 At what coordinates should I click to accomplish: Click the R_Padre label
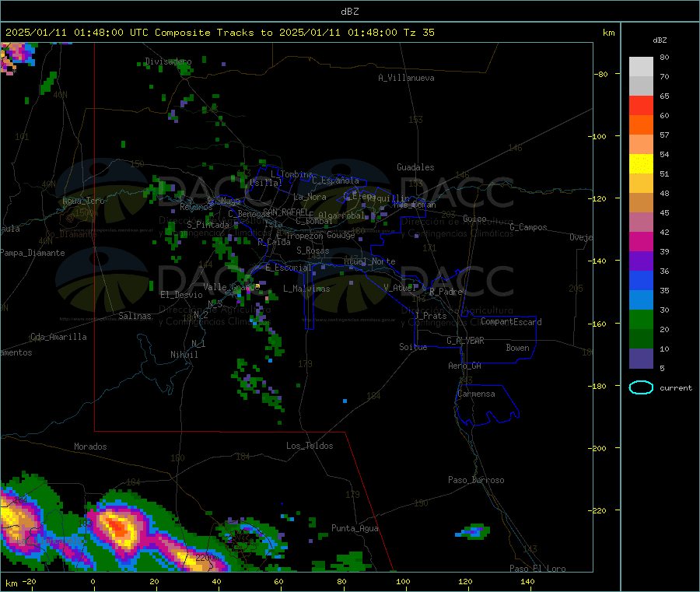click(446, 292)
